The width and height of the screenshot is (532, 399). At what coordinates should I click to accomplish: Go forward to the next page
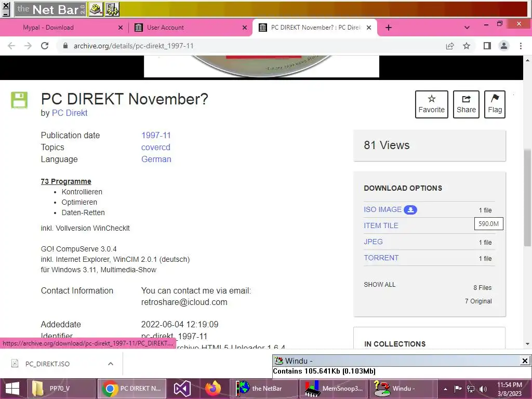click(x=28, y=46)
